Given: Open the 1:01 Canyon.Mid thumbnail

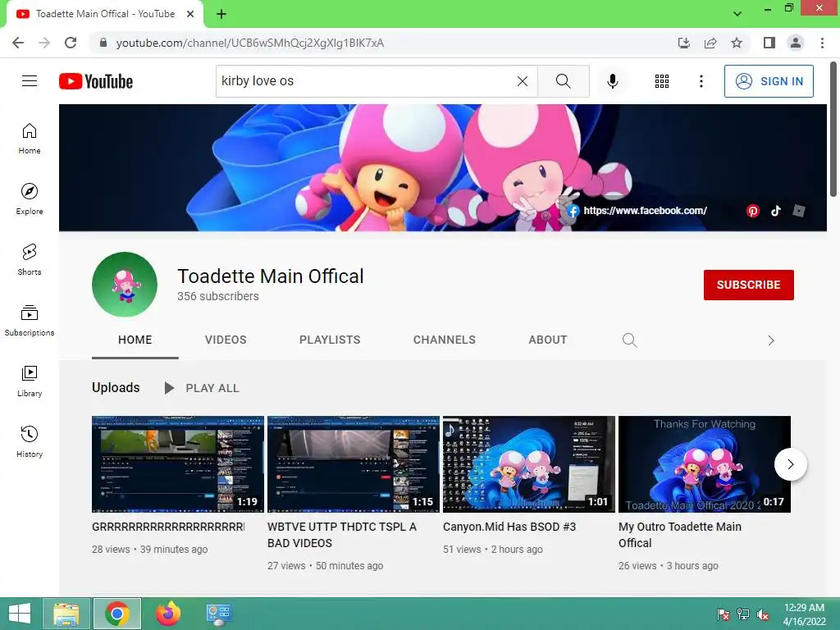Looking at the screenshot, I should coord(529,464).
